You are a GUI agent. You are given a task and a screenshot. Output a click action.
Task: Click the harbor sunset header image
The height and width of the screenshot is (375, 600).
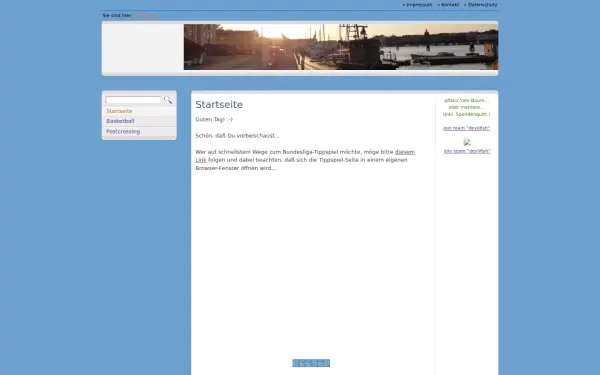pos(341,47)
